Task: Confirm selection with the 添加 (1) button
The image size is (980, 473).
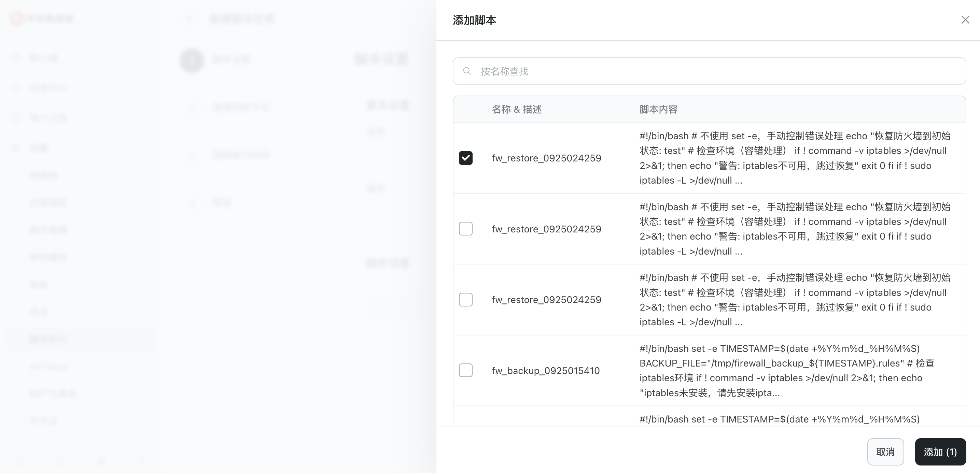Action: pyautogui.click(x=940, y=452)
